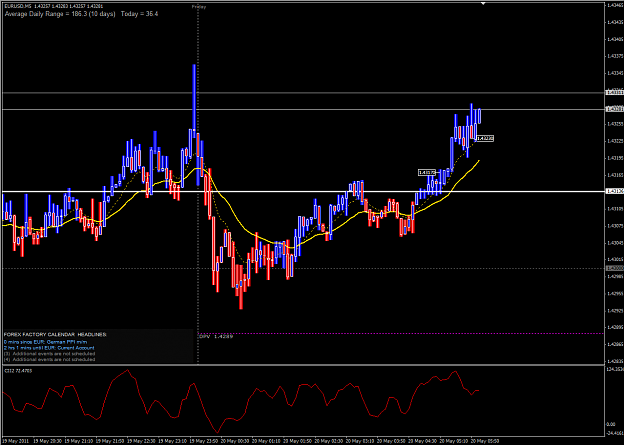This screenshot has height=446, width=625.
Task: Click event line (4) Additional events not scheduled
Action: click(x=49, y=359)
